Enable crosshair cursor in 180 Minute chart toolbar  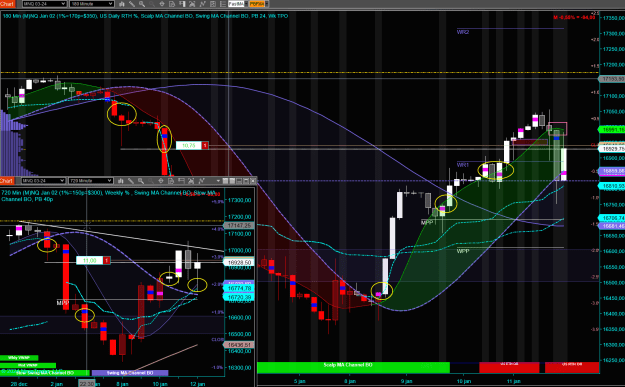coord(162,4)
